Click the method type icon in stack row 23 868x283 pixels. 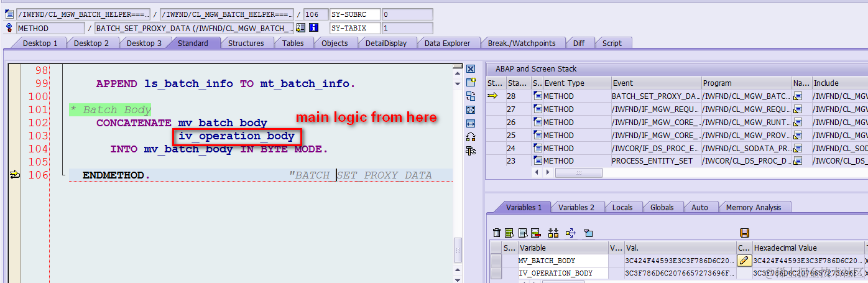click(537, 160)
